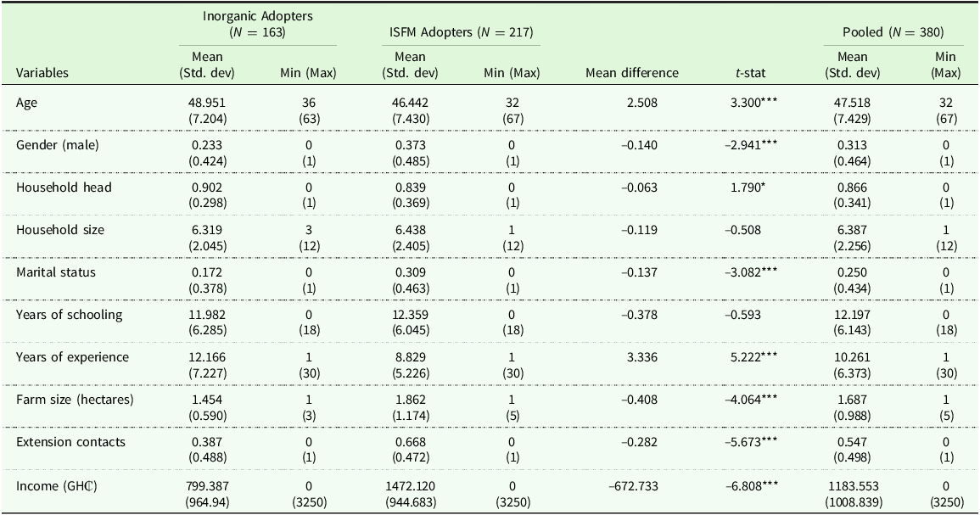
Task: Select the Extension contacts row label
Action: [70, 442]
